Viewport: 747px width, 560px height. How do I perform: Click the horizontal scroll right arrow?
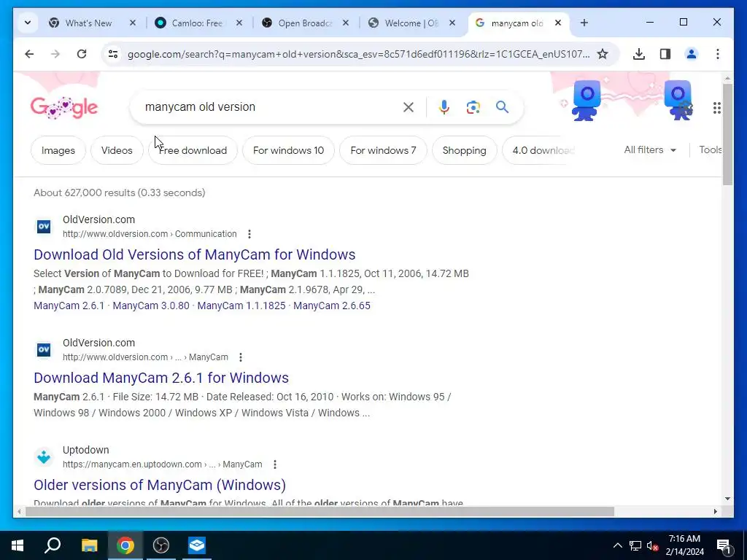(715, 511)
